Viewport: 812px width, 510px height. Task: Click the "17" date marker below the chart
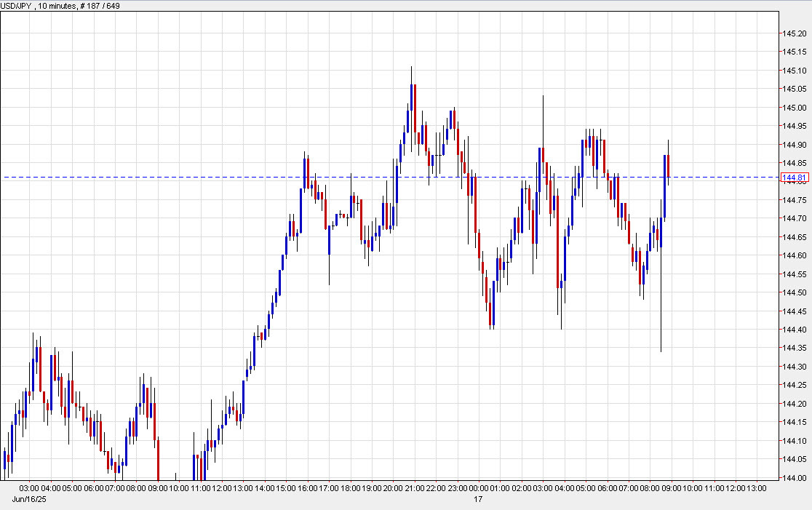(478, 499)
